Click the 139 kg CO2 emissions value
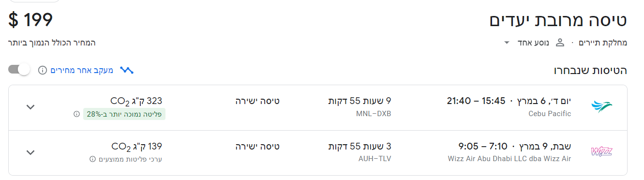 136,146
